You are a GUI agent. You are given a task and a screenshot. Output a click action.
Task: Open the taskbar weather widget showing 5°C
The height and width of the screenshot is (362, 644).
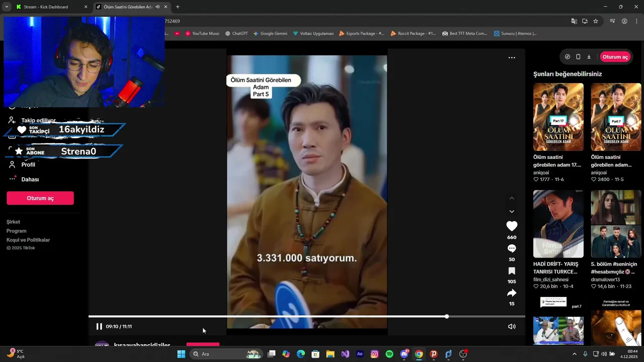pos(15,354)
